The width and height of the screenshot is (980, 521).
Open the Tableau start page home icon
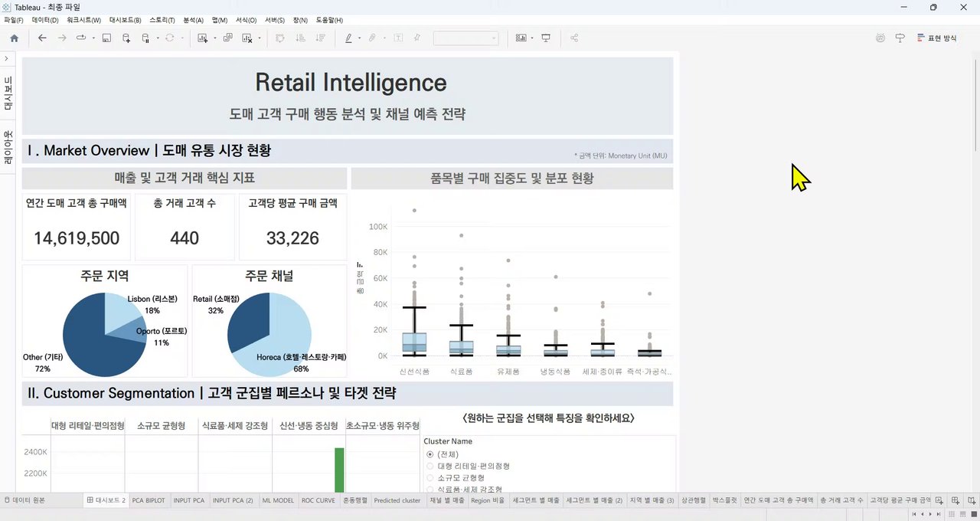[14, 38]
